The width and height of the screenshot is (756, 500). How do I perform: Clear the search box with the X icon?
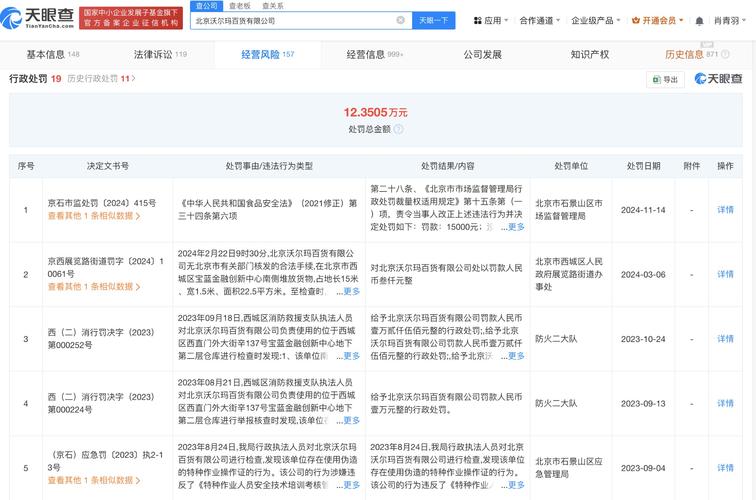401,20
